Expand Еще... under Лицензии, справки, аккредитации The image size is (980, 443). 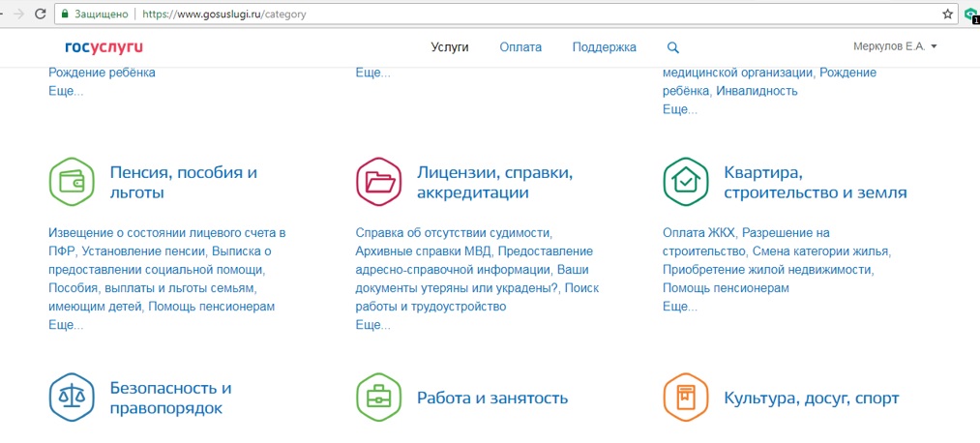[x=372, y=325]
